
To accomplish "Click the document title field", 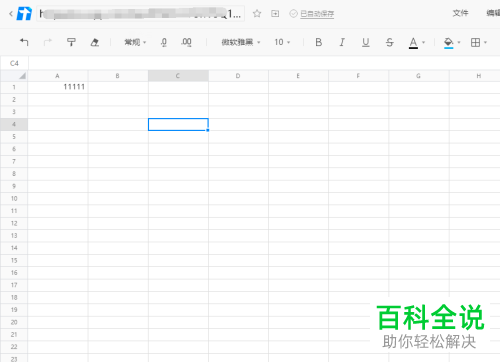I will (x=140, y=14).
